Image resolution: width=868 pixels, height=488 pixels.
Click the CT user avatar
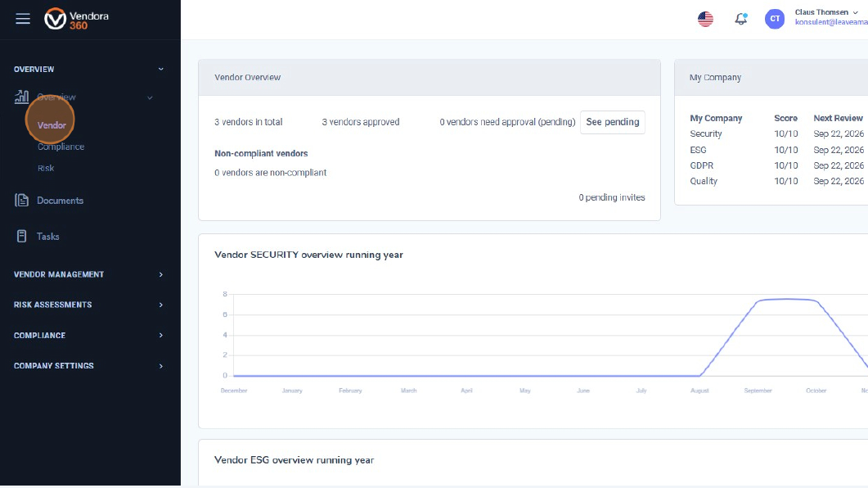[x=774, y=19]
